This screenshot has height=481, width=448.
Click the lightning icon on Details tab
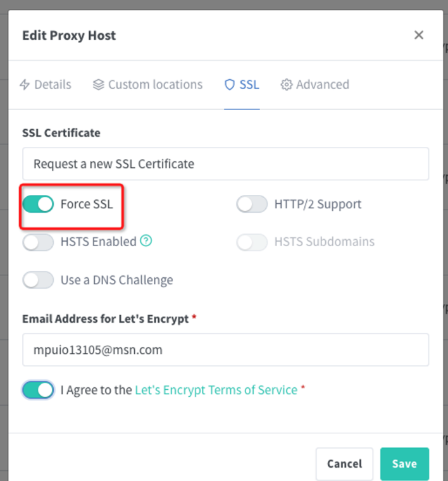(x=25, y=85)
